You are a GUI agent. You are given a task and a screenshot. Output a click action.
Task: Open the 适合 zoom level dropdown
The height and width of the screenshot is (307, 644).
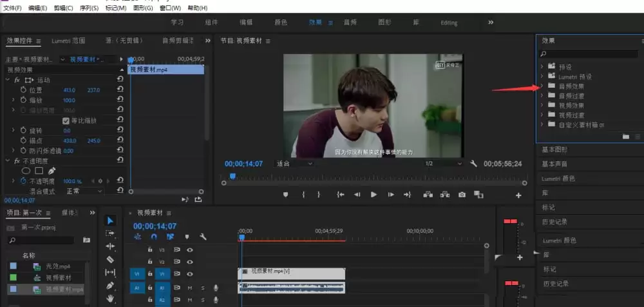click(x=294, y=164)
